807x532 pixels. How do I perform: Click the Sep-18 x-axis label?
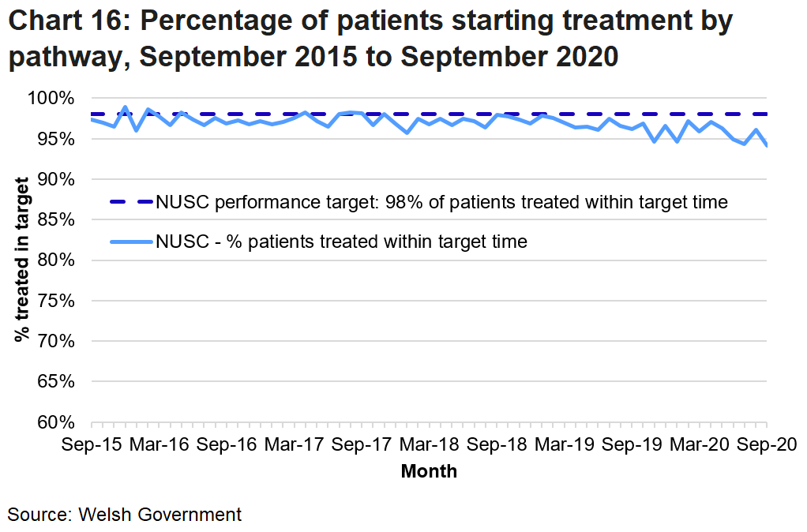(497, 444)
